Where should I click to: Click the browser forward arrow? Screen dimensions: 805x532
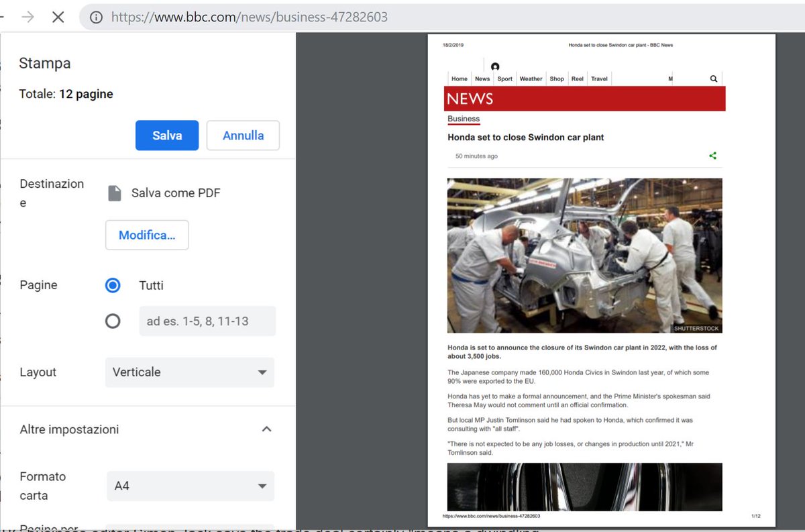point(28,17)
